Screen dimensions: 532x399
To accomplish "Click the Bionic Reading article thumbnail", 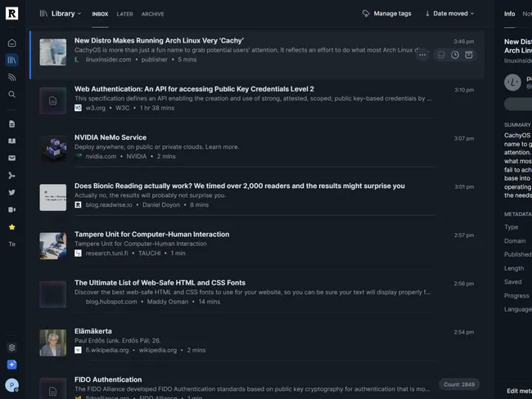I will (x=53, y=197).
